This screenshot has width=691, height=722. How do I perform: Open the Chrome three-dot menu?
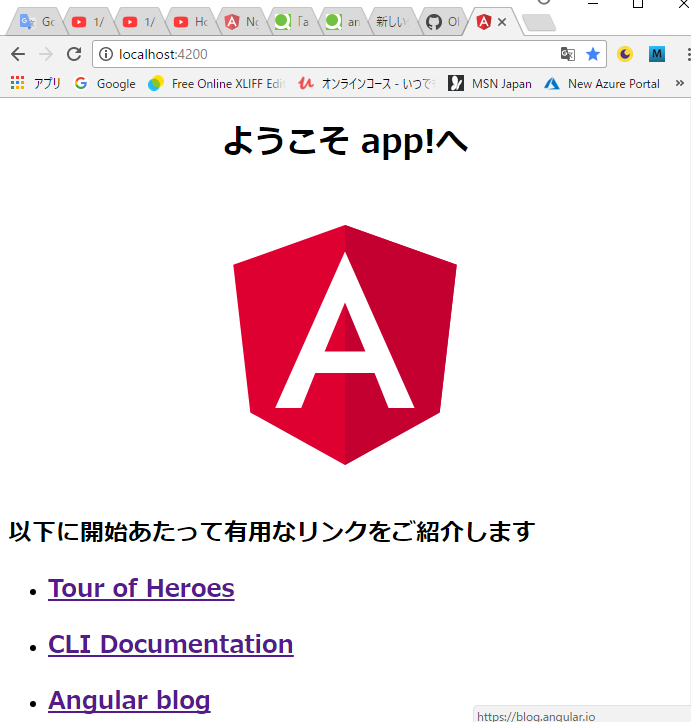[x=688, y=54]
